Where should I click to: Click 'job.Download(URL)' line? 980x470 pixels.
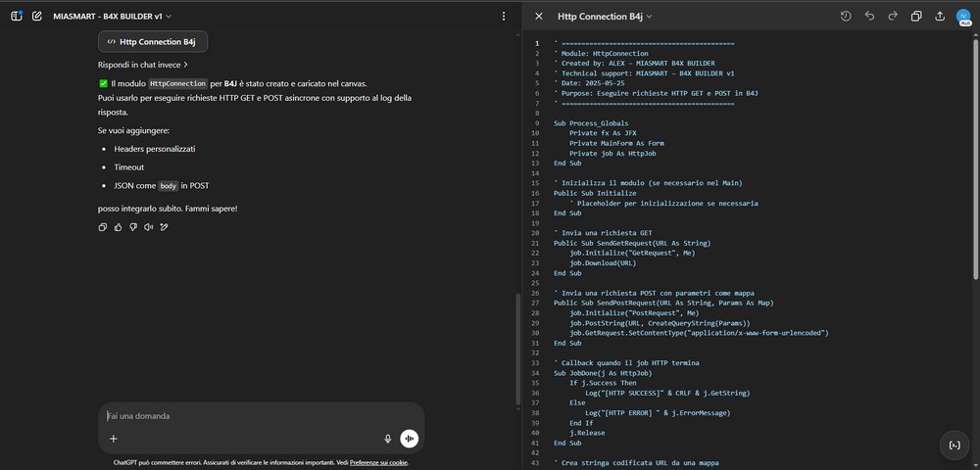(x=603, y=263)
